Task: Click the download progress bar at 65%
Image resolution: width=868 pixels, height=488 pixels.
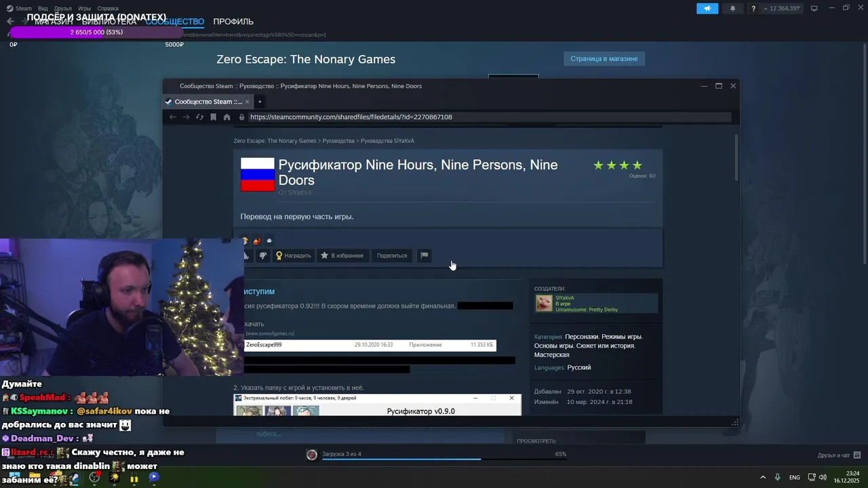Action: (x=444, y=459)
